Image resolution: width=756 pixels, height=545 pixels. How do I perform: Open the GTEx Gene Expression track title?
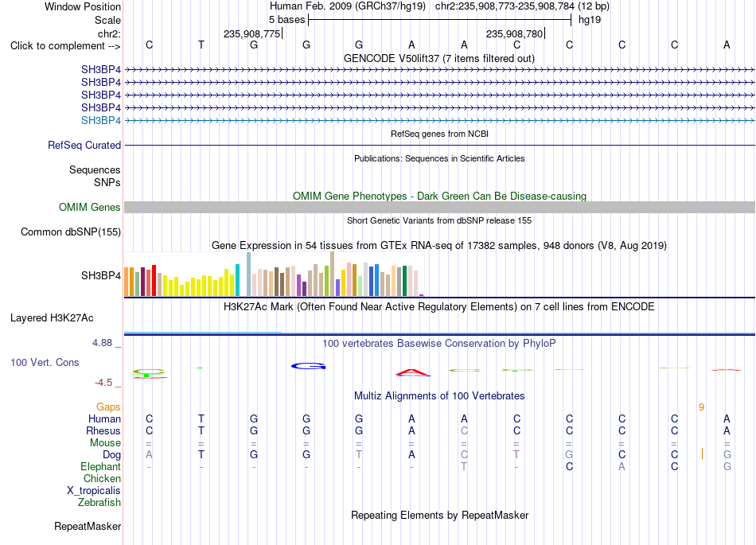tap(439, 245)
